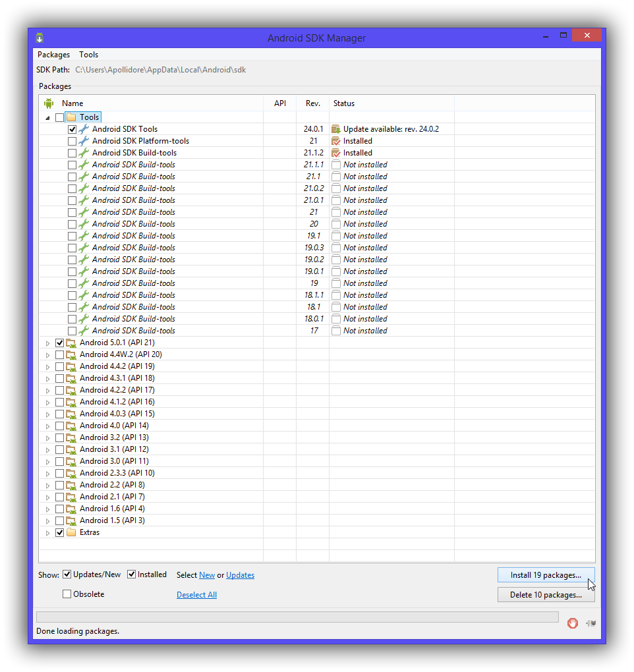
Task: Click the red stop hand icon
Action: (572, 623)
